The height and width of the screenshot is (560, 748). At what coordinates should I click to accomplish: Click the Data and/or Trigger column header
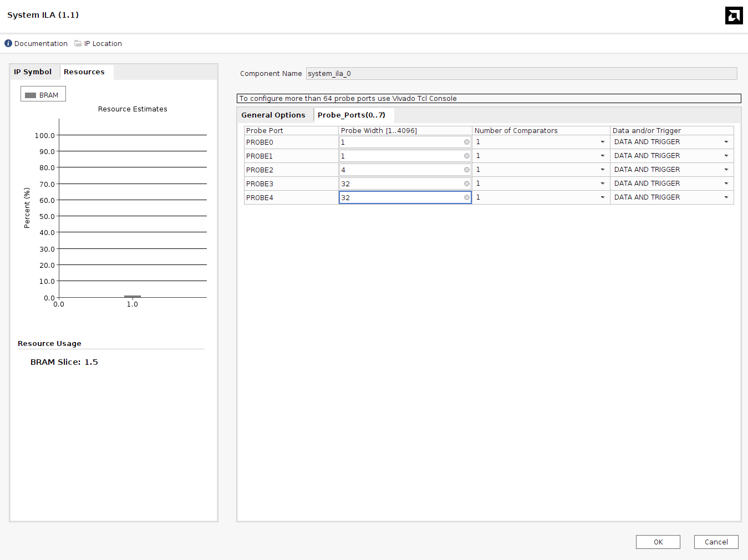pyautogui.click(x=672, y=131)
